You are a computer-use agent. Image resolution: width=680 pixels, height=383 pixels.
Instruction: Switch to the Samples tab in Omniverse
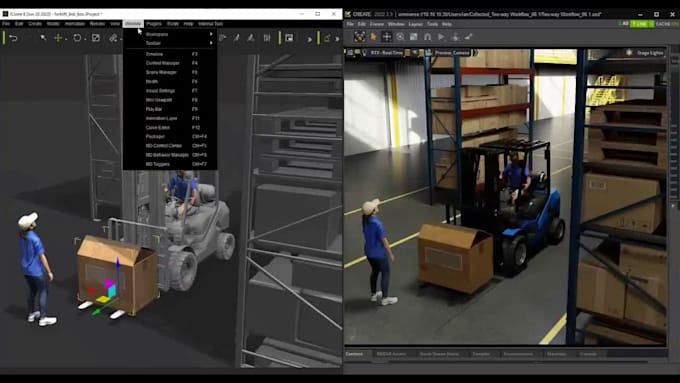point(481,354)
